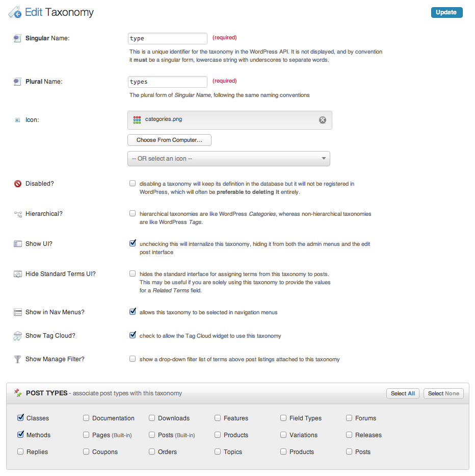Uncheck the Methods post type
This screenshot has width=475, height=476.
point(20,434)
